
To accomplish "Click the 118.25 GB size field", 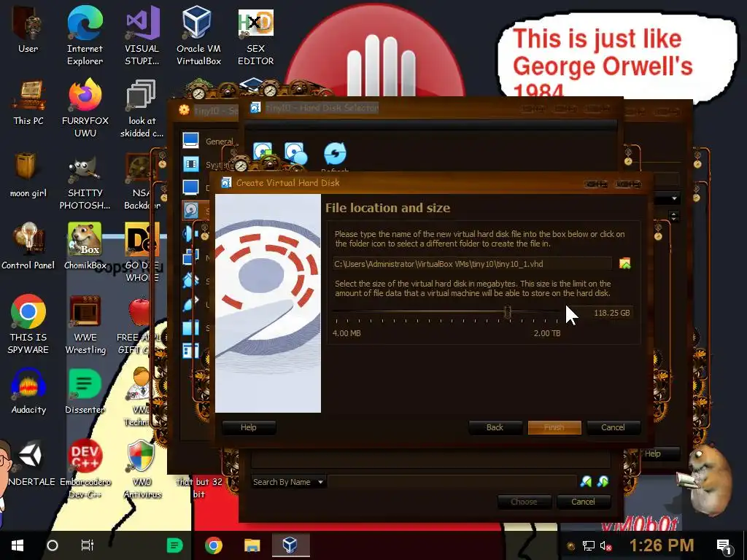I will click(611, 313).
